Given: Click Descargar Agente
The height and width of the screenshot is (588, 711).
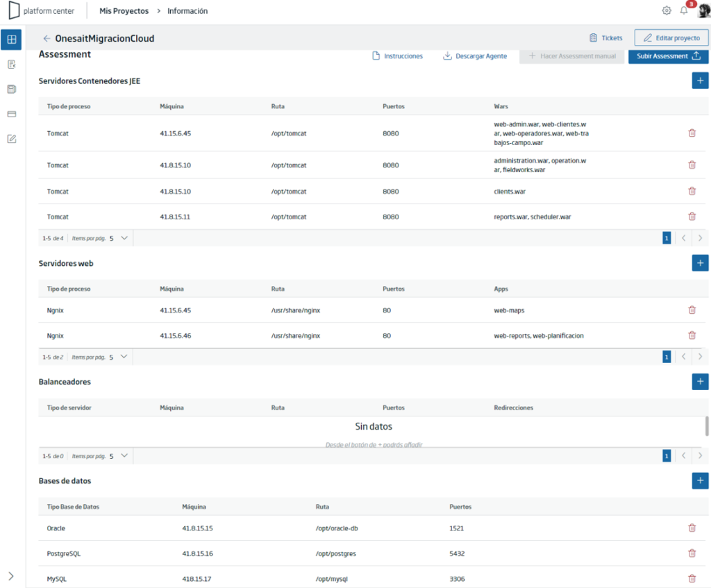Looking at the screenshot, I should [x=475, y=56].
